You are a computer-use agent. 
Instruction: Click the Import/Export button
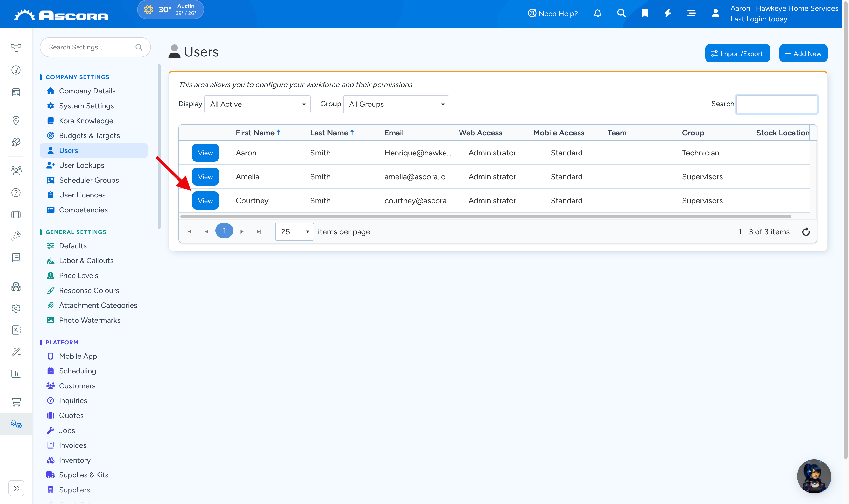coord(738,53)
